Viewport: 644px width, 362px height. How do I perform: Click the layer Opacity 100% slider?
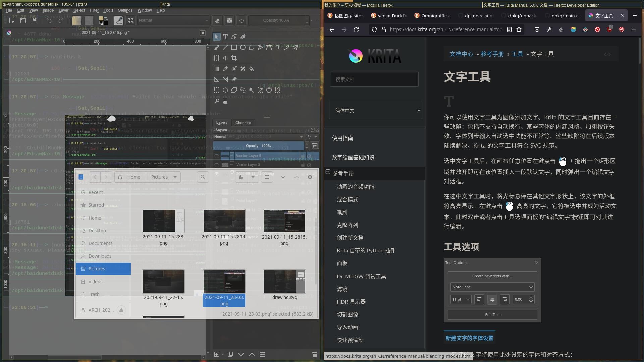pyautogui.click(x=258, y=146)
